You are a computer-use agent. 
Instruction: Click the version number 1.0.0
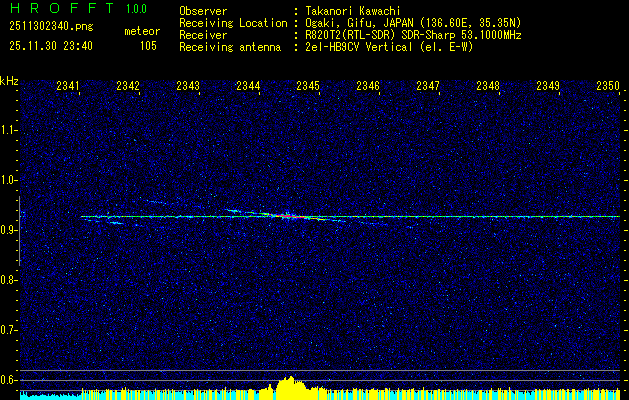[x=136, y=9]
